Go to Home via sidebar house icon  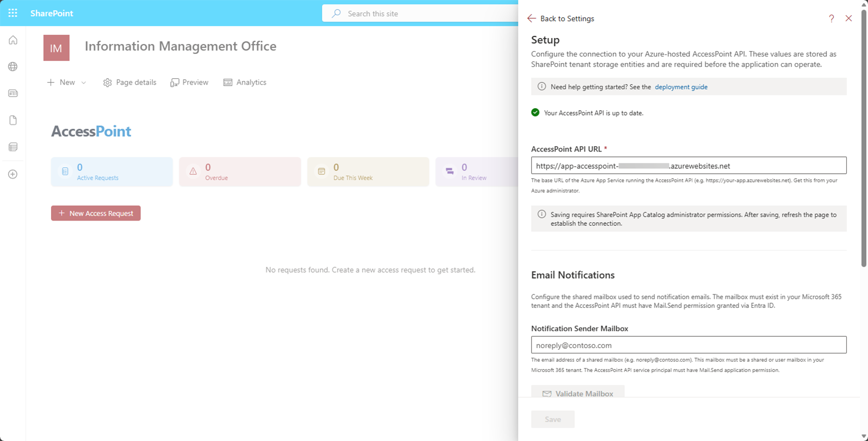pyautogui.click(x=13, y=40)
